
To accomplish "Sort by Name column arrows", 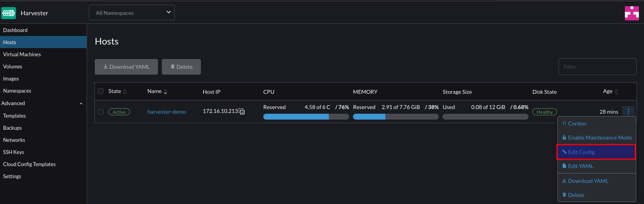I will tap(165, 91).
